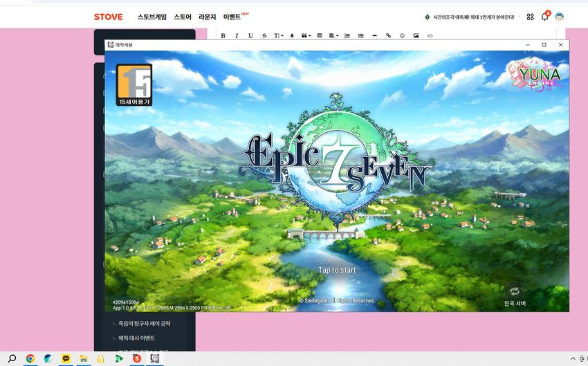Open 에픽 대시 이벤트 sidebar link

click(136, 338)
